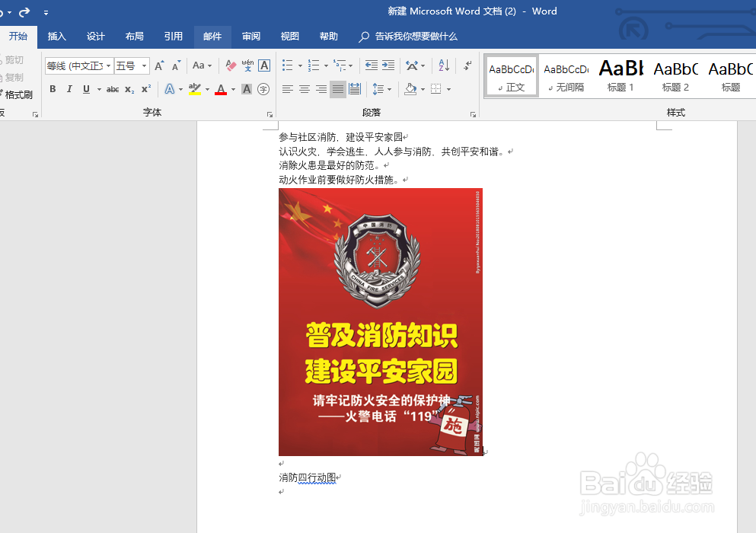
Task: Expand highlight color arrow
Action: (x=207, y=89)
